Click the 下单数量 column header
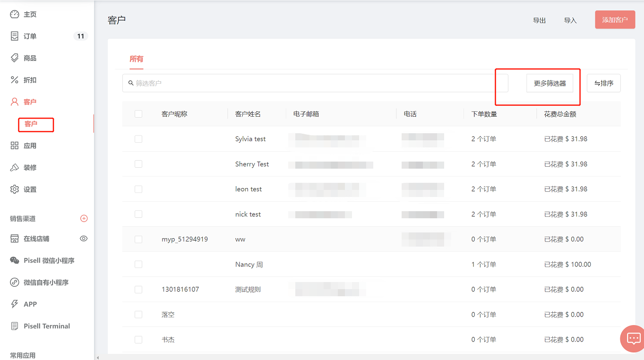 tap(484, 114)
